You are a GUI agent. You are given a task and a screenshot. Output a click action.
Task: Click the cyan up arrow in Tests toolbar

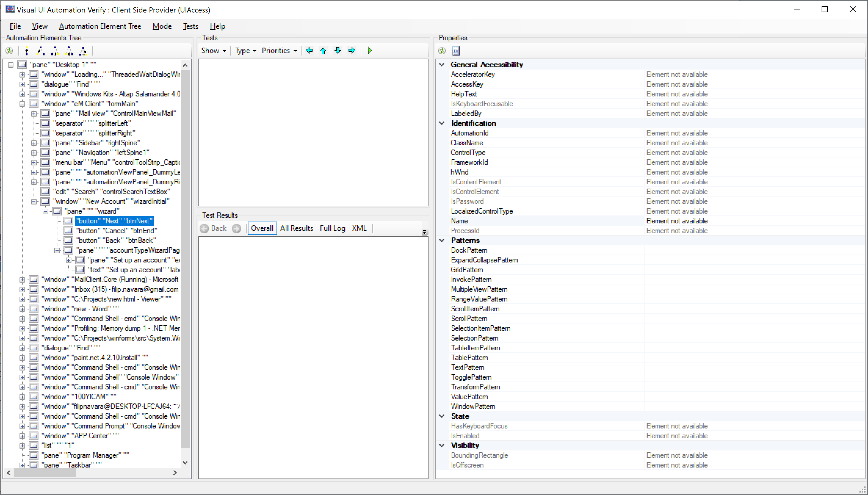(x=323, y=51)
